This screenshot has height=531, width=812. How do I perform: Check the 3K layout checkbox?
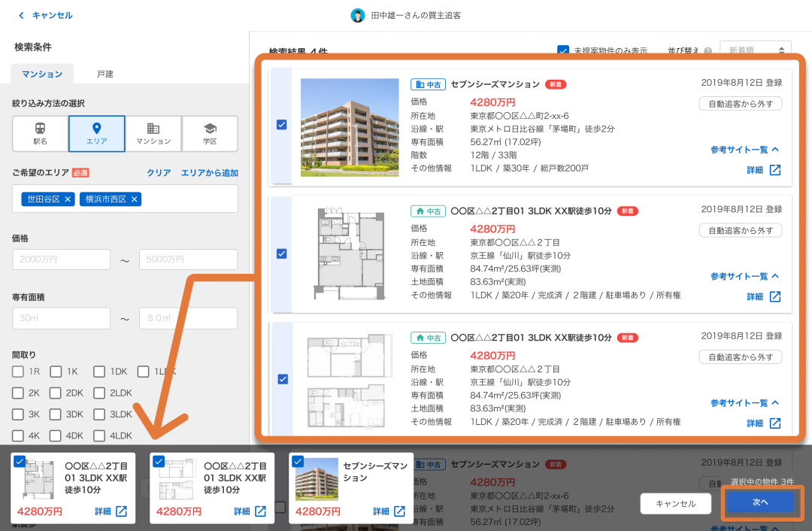[x=18, y=414]
